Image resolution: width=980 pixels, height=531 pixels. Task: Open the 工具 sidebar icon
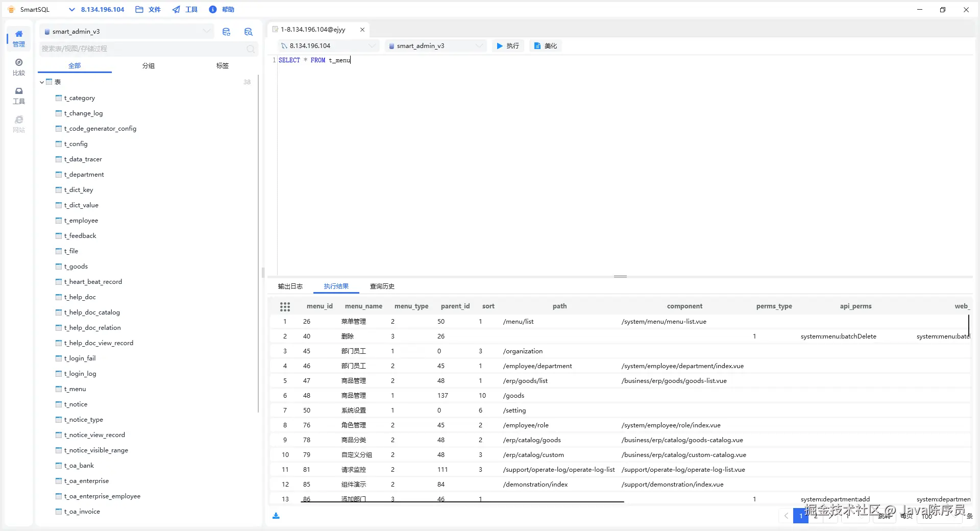[19, 95]
